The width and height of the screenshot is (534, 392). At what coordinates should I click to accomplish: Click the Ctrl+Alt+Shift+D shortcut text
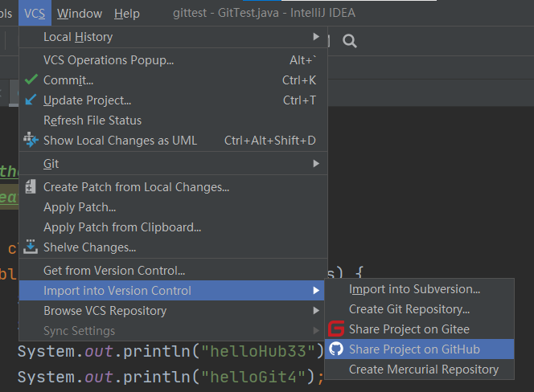[x=269, y=141]
